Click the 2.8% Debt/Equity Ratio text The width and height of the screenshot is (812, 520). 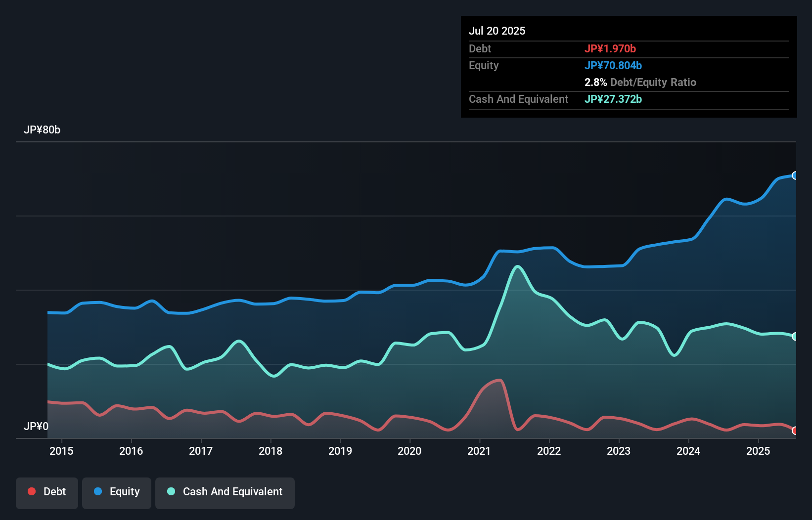pyautogui.click(x=640, y=82)
